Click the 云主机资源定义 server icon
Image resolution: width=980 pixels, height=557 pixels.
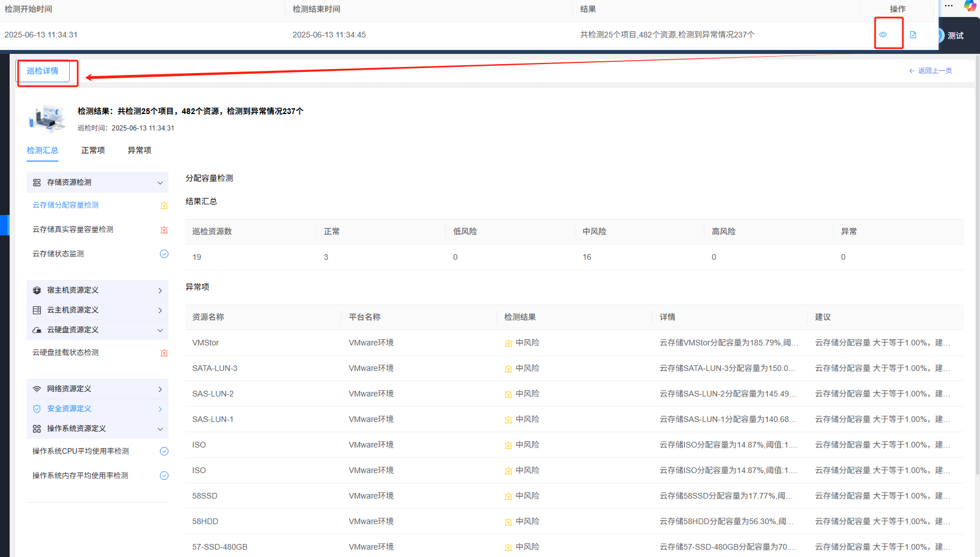[x=37, y=310]
